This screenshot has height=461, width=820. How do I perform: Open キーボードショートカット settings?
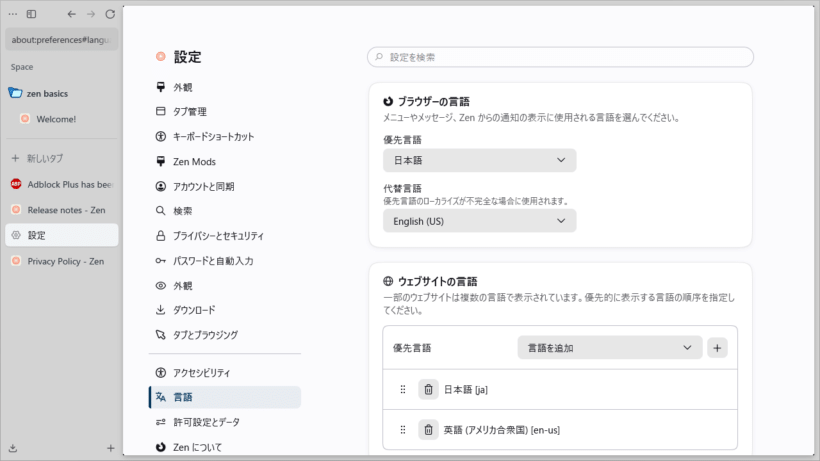[225, 136]
